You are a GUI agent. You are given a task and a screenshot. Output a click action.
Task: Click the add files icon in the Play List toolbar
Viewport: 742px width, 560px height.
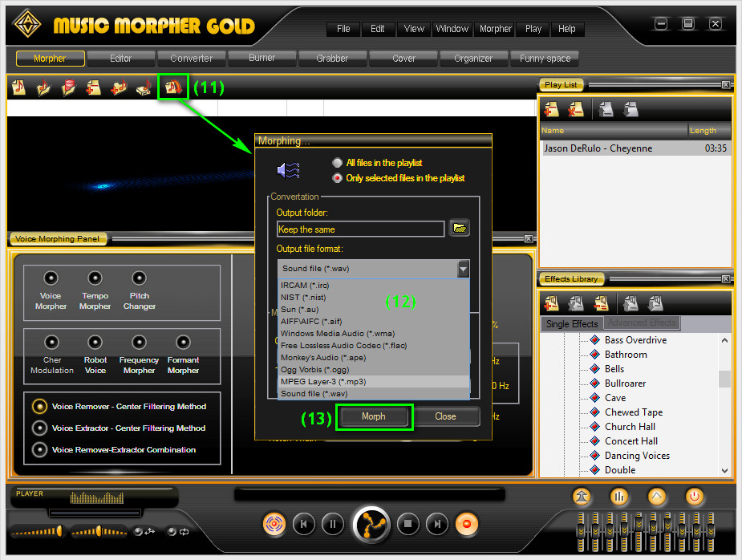click(551, 110)
